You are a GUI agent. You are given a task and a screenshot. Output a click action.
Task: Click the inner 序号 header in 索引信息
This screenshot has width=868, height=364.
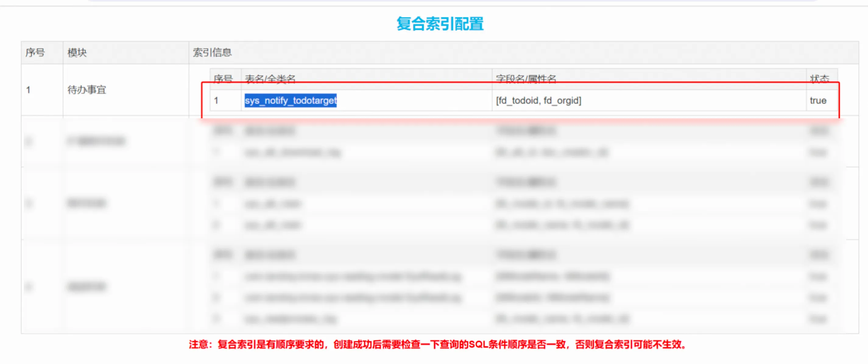pyautogui.click(x=223, y=79)
